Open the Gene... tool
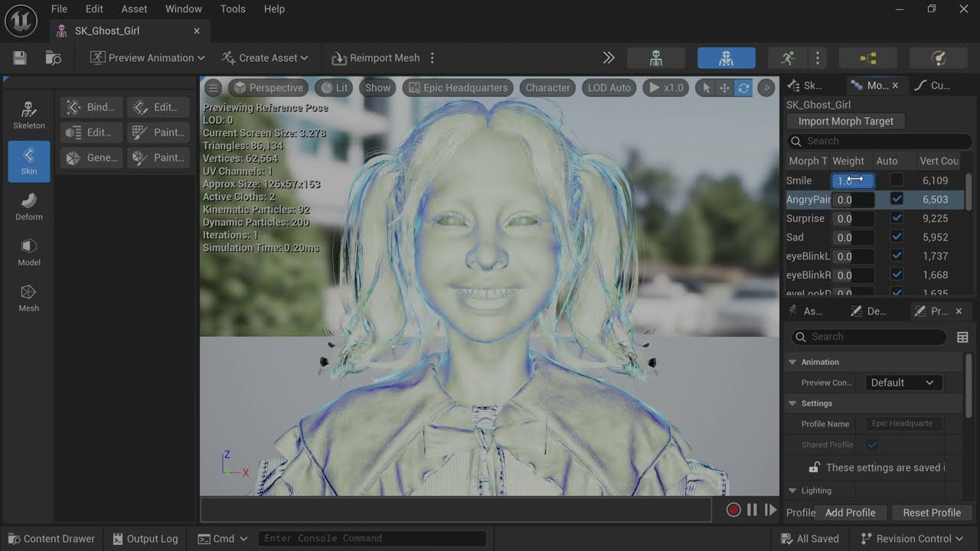Screen dimensions: 980x551 (x=92, y=158)
